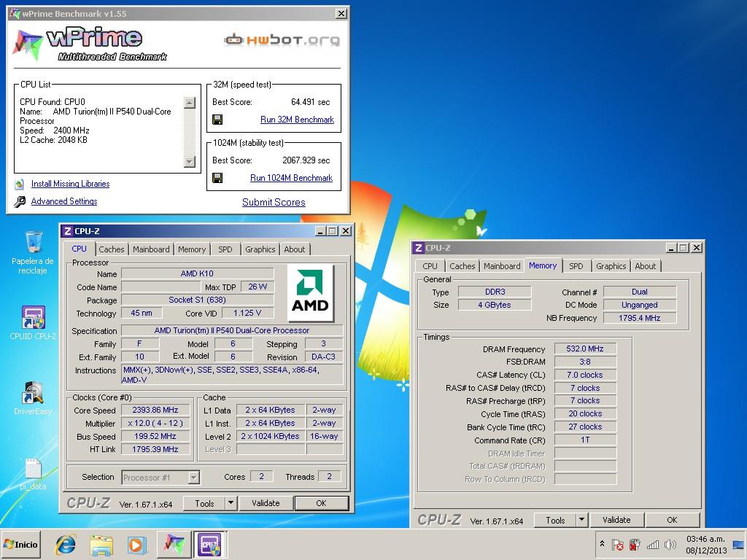747x560 pixels.
Task: Click Validate in Memory CPU-Z window
Action: pos(616,519)
